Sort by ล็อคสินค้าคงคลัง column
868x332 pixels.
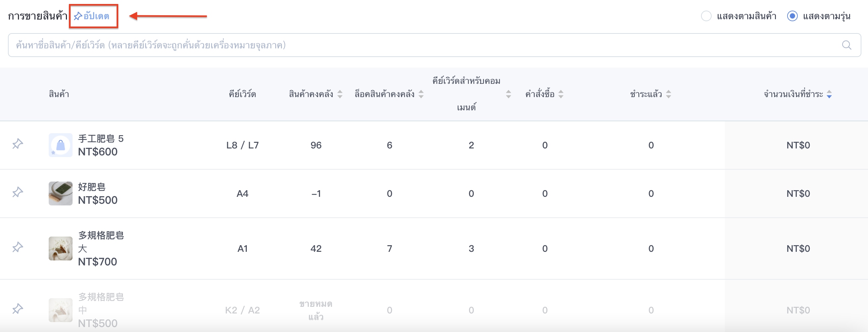(421, 94)
